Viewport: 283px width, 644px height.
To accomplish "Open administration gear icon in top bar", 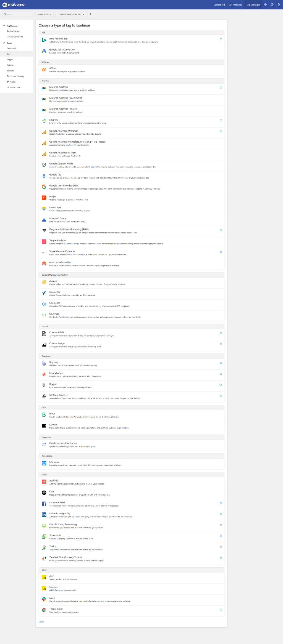I will pyautogui.click(x=265, y=5).
